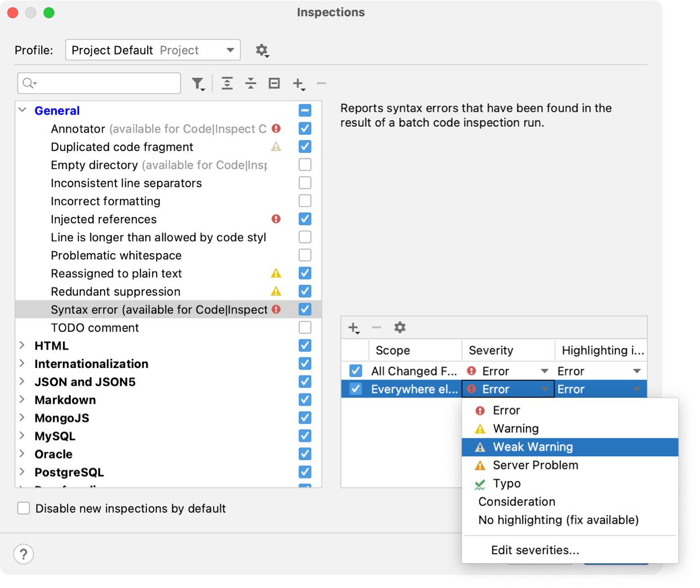Click the Injected references error icon
This screenshot has height=588, width=700.
pos(276,219)
